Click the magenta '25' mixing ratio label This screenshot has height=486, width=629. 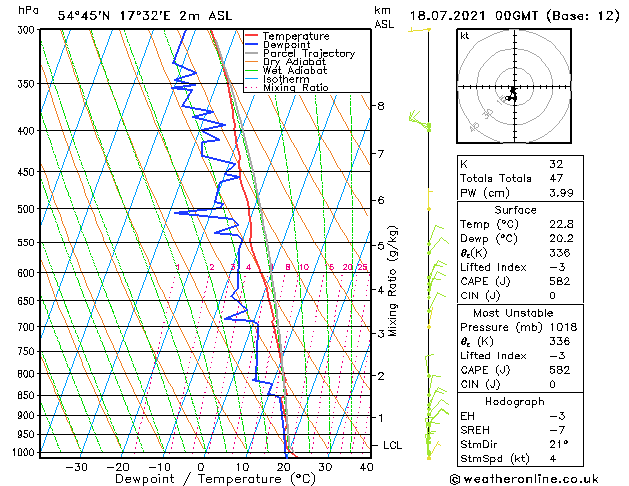point(362,267)
